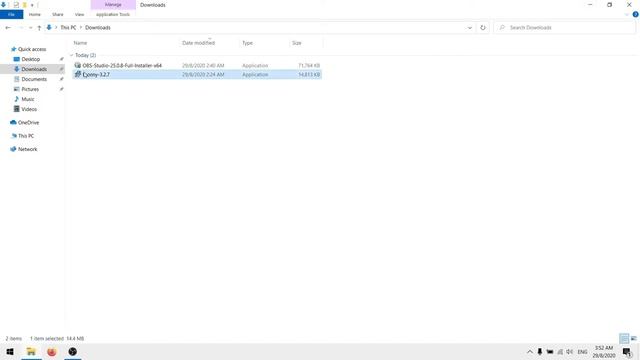The height and width of the screenshot is (360, 640).
Task: Go up one folder level arrow
Action: click(x=39, y=28)
